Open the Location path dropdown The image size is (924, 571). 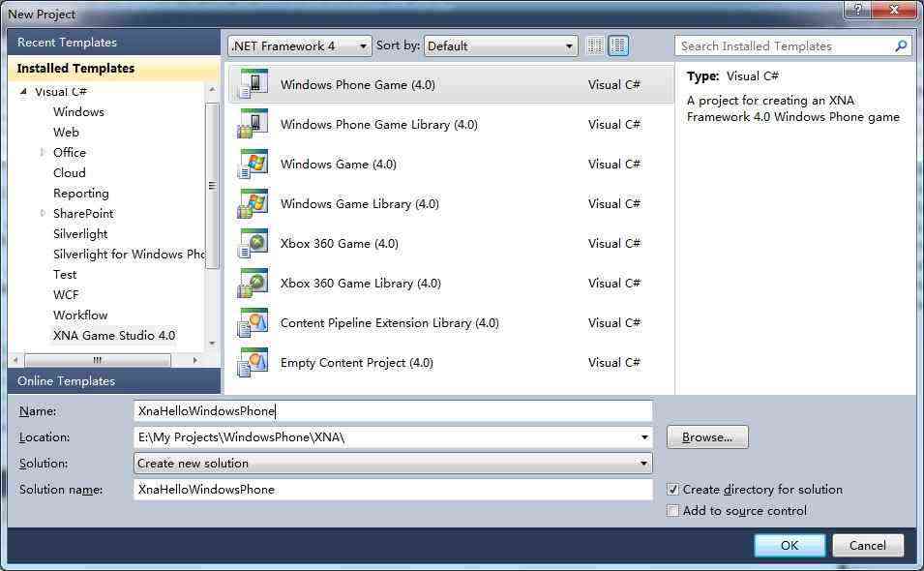pyautogui.click(x=644, y=437)
